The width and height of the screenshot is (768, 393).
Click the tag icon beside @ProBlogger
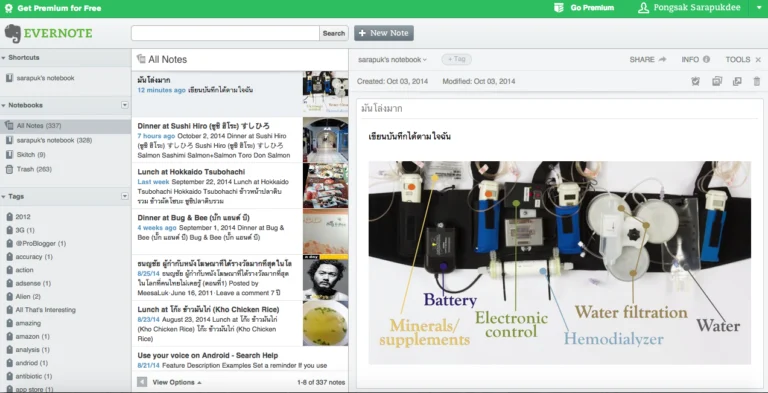[x=9, y=243]
